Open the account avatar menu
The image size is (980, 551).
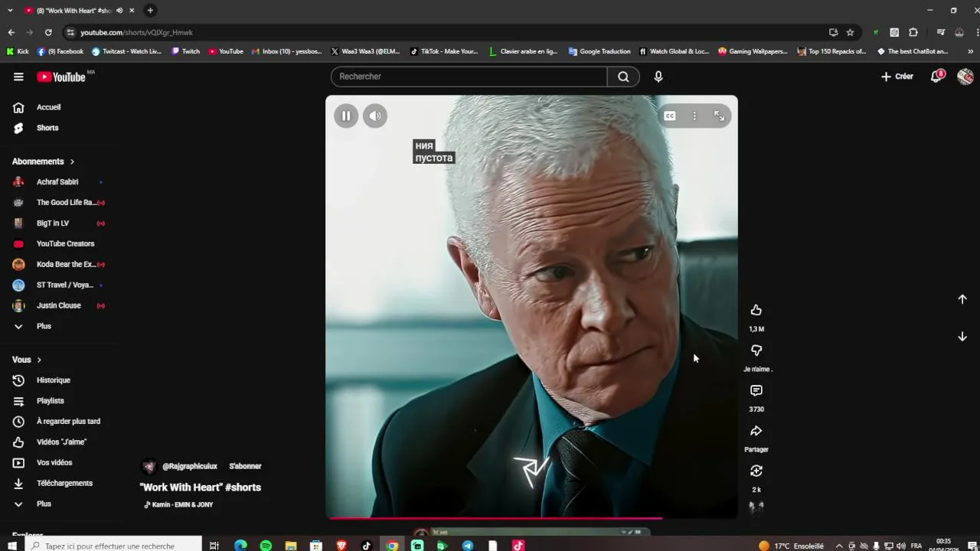965,77
